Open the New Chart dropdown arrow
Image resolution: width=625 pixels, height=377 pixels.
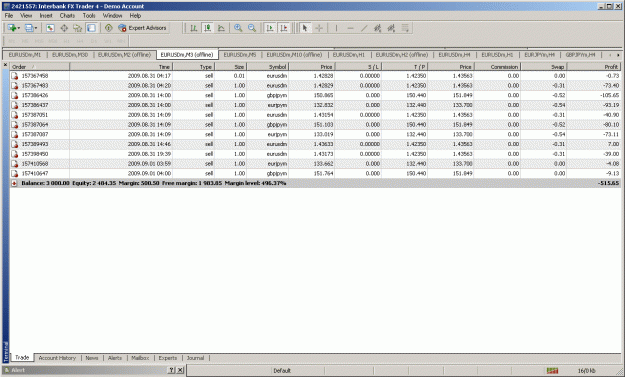[x=18, y=28]
